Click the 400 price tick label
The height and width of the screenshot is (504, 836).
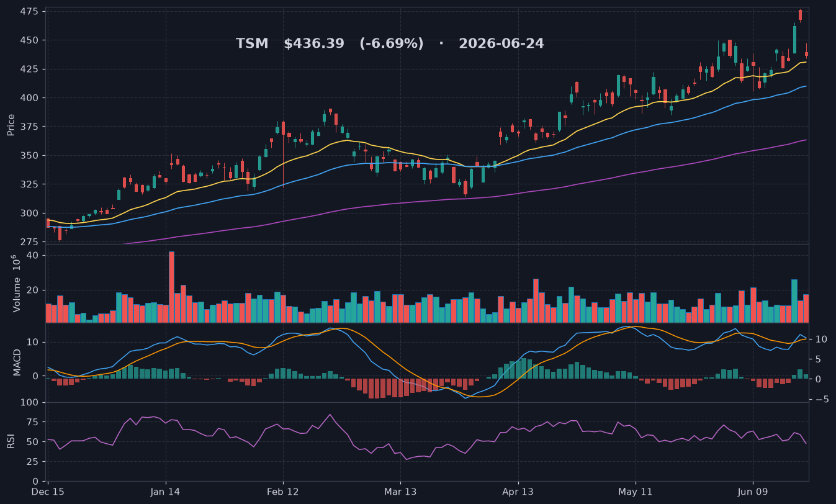pos(29,98)
